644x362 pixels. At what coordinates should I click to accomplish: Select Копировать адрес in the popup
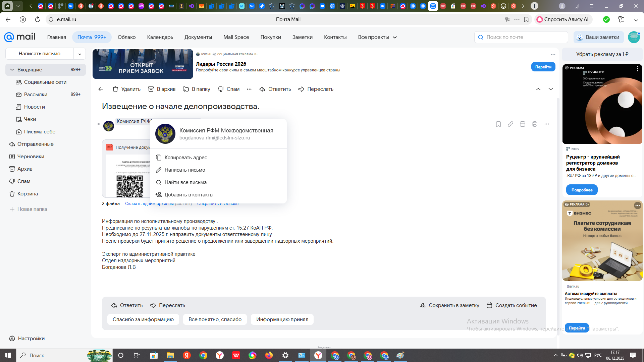tap(185, 158)
